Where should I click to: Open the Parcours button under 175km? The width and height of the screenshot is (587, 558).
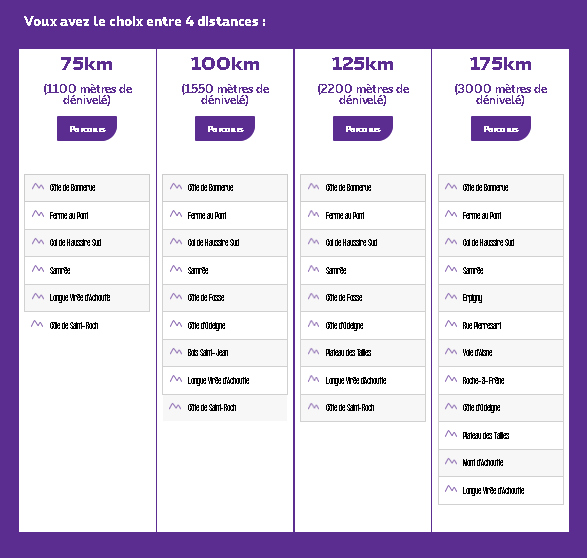pyautogui.click(x=501, y=128)
